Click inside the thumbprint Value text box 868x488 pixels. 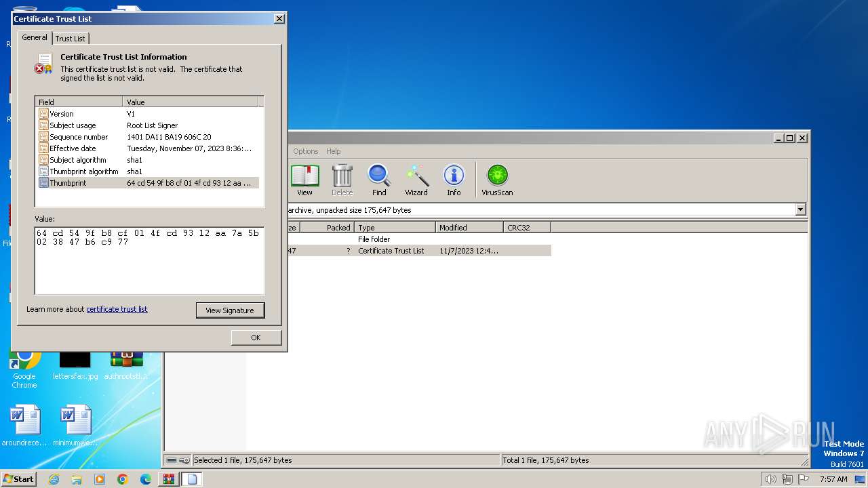149,260
